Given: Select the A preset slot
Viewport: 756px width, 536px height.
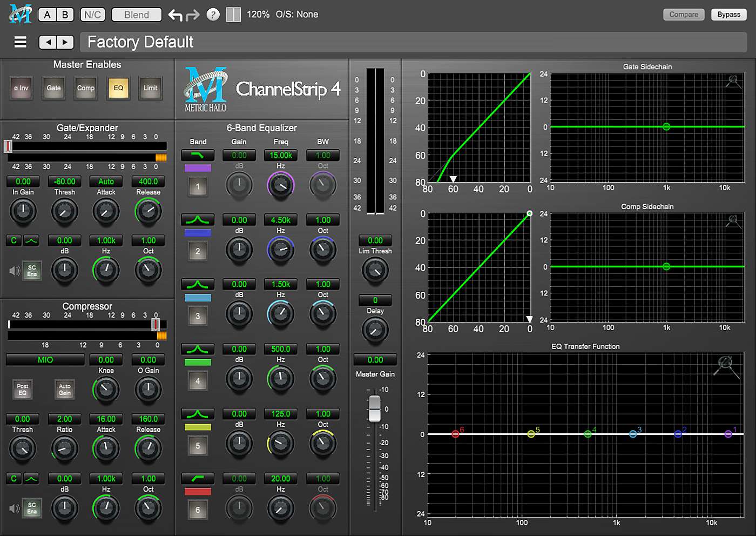Looking at the screenshot, I should (x=48, y=15).
